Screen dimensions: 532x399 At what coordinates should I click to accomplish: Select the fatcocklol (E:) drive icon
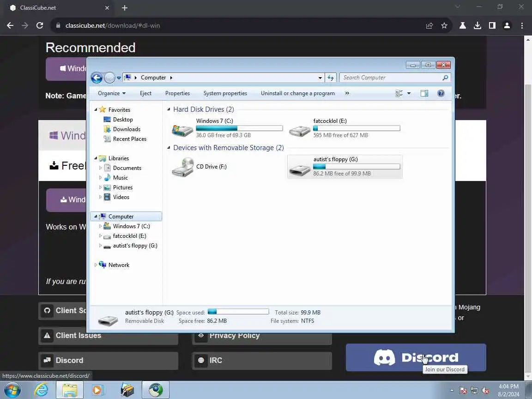(x=300, y=130)
